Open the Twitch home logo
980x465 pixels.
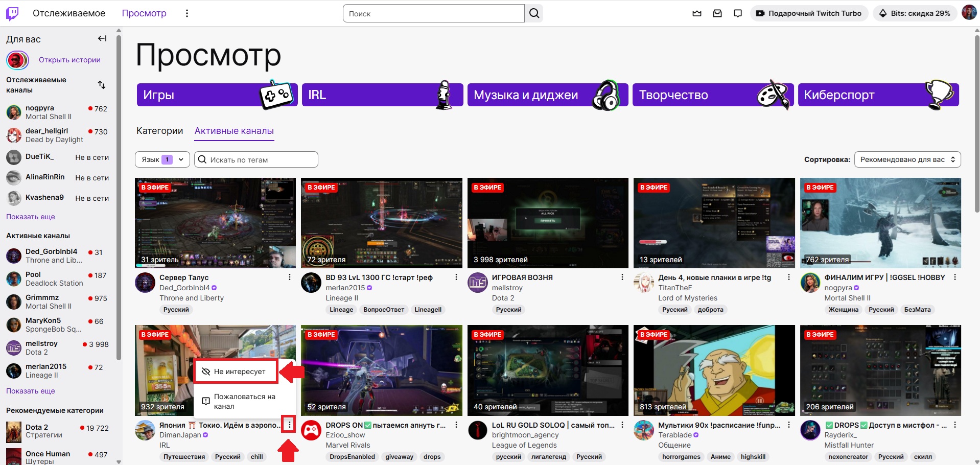(12, 13)
